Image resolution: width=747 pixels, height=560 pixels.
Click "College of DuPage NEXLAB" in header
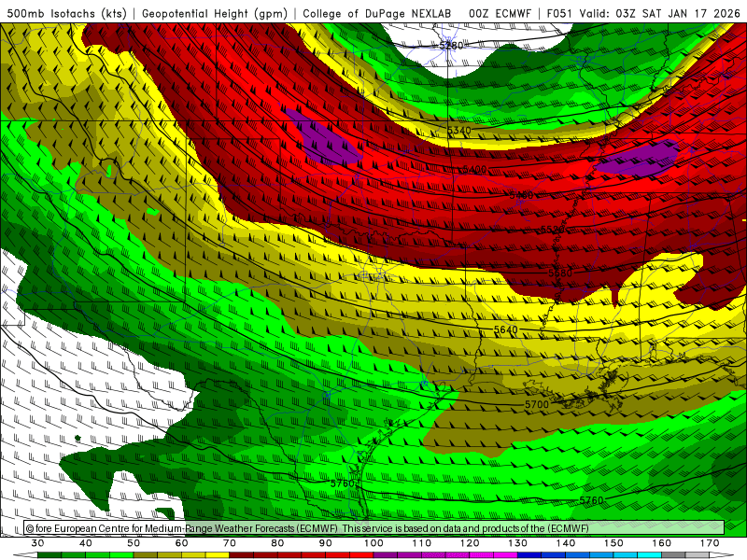[x=376, y=13]
